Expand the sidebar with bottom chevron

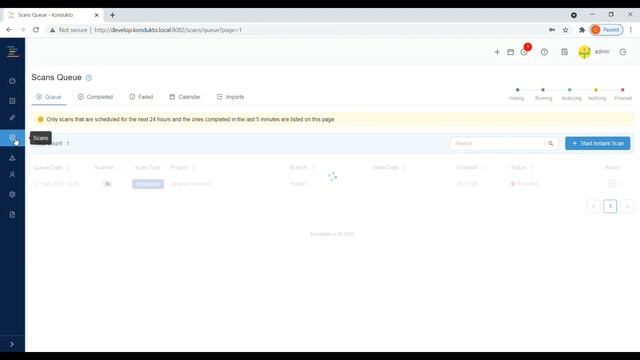click(12, 344)
